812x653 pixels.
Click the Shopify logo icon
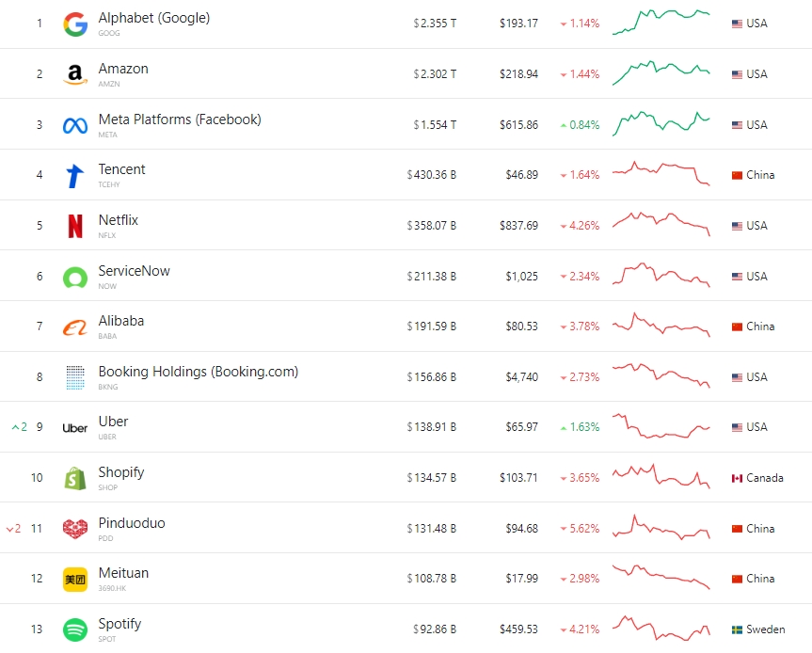pos(75,478)
